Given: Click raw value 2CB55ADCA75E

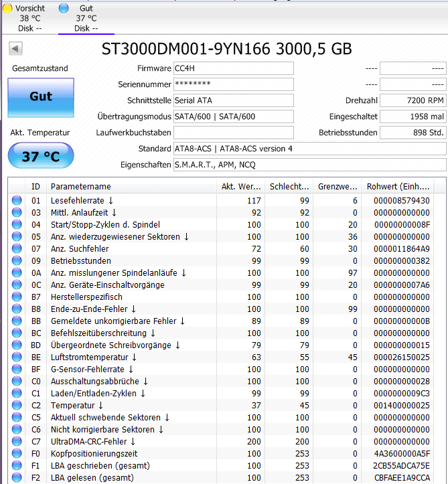Looking at the screenshot, I should coord(401,465).
